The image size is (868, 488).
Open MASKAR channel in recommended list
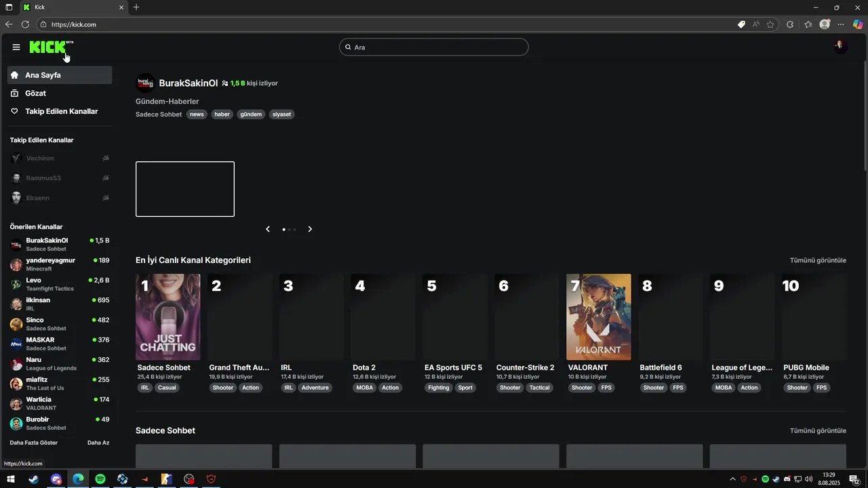[x=60, y=344]
